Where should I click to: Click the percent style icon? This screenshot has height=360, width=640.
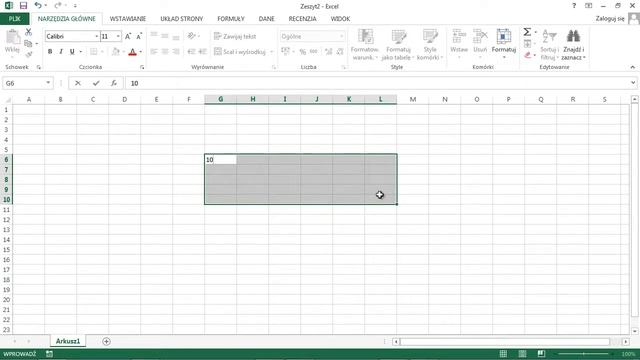coord(302,52)
